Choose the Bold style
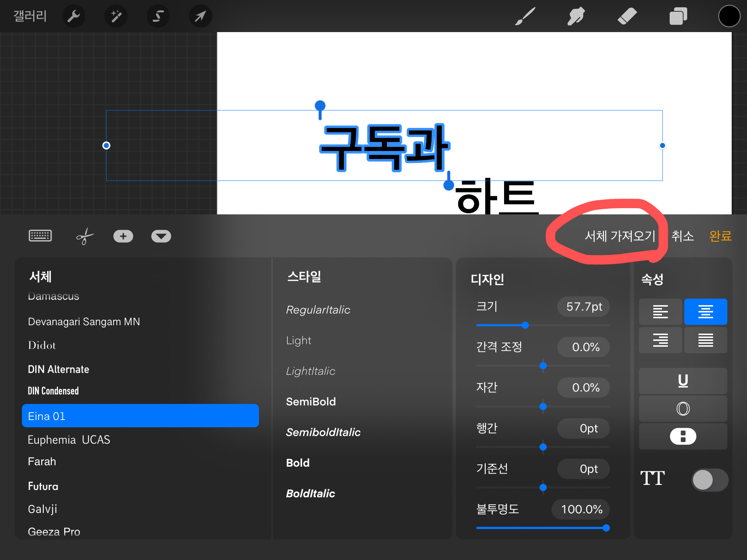Screen dimensions: 747x560 [x=298, y=463]
